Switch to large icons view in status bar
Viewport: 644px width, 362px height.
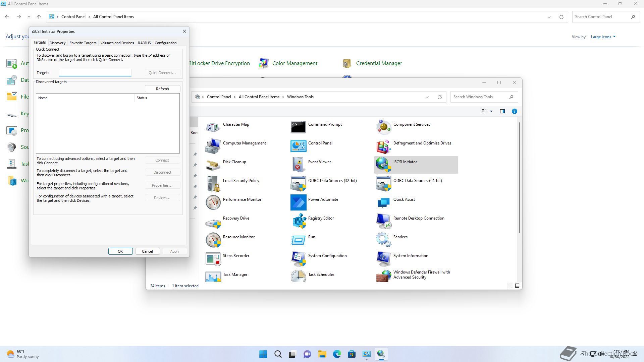[x=517, y=286]
